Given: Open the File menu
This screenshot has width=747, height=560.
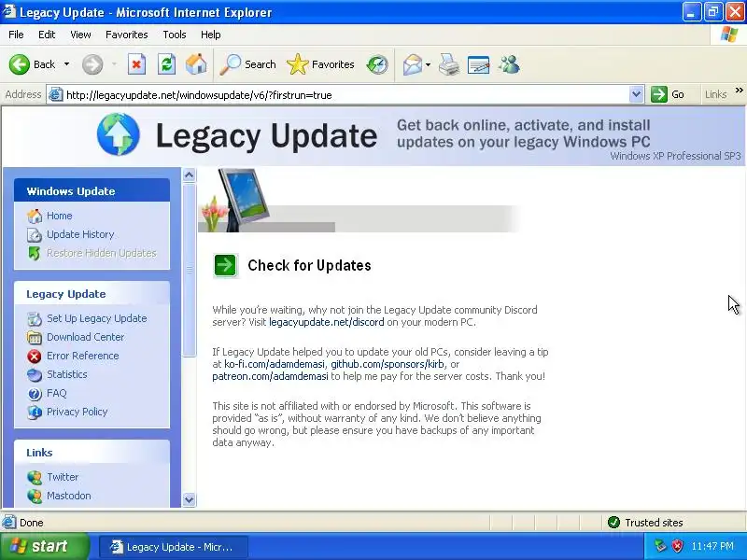Looking at the screenshot, I should coord(16,35).
